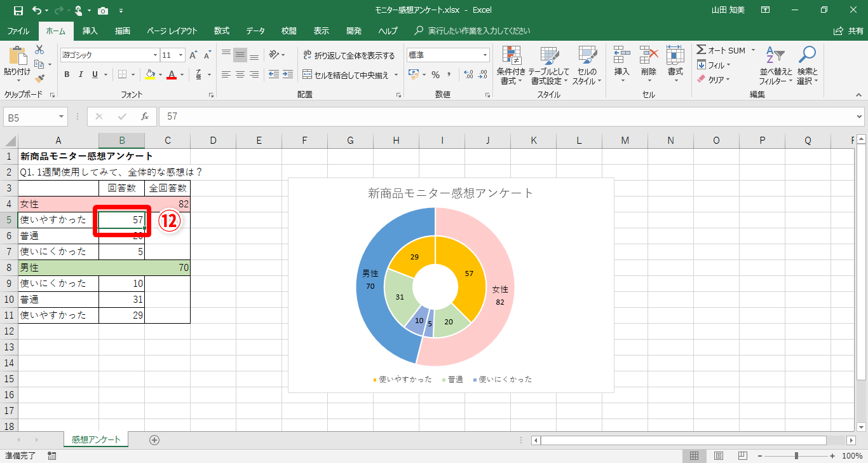Apply comma style number format
This screenshot has height=463, width=868.
point(450,75)
